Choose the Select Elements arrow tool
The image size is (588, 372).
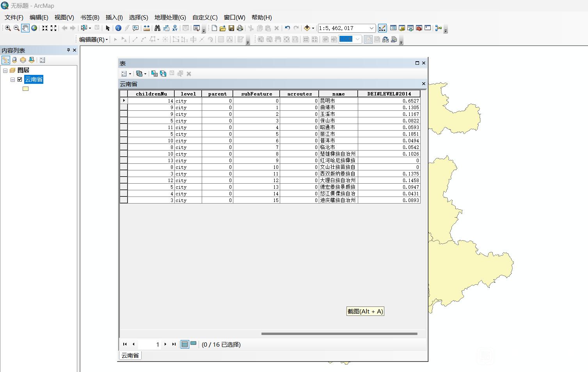click(108, 28)
